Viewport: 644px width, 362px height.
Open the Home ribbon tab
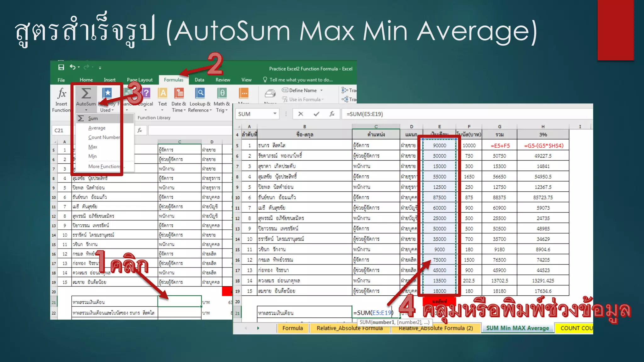[86, 80]
